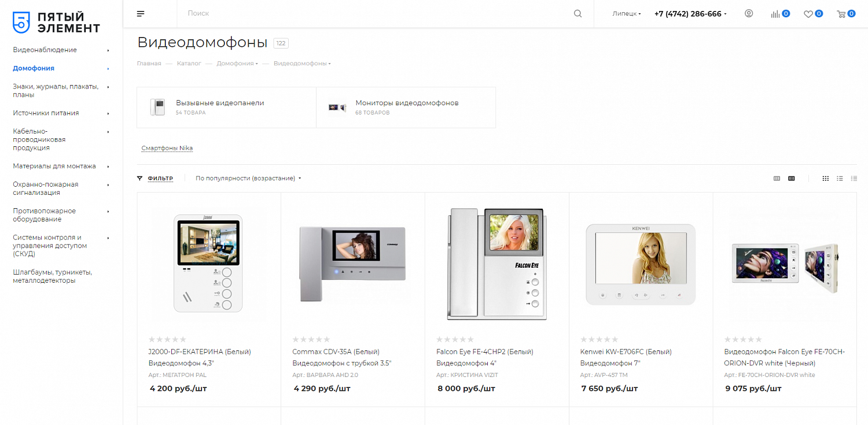Expand the Домофония breadcrumb dropdown
Viewport: 868px width, 425px height.
pos(257,64)
